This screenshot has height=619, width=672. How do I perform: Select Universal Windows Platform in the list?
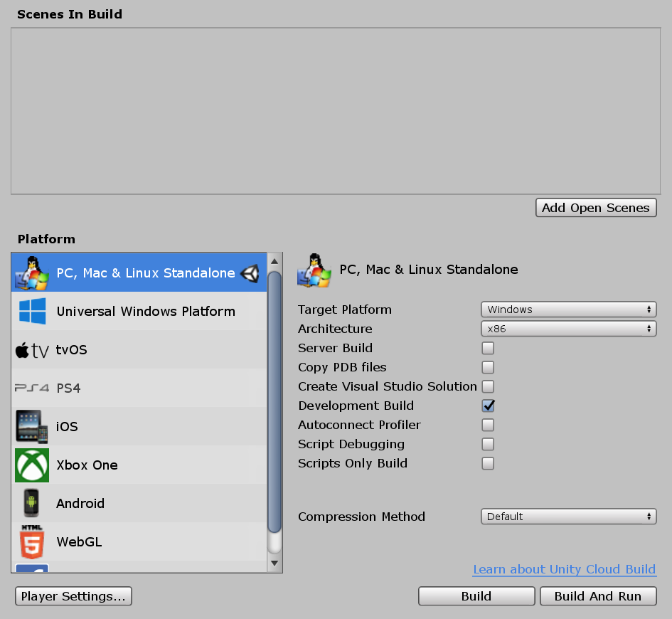pyautogui.click(x=139, y=311)
